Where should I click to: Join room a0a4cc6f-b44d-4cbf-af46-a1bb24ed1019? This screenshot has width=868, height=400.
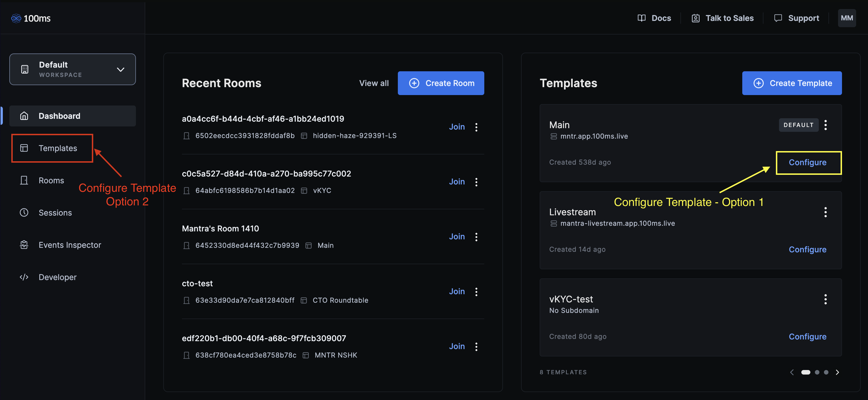457,127
